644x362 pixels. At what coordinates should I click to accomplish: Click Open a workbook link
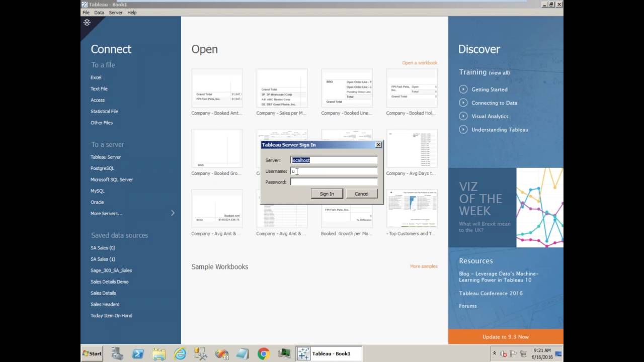pos(420,63)
